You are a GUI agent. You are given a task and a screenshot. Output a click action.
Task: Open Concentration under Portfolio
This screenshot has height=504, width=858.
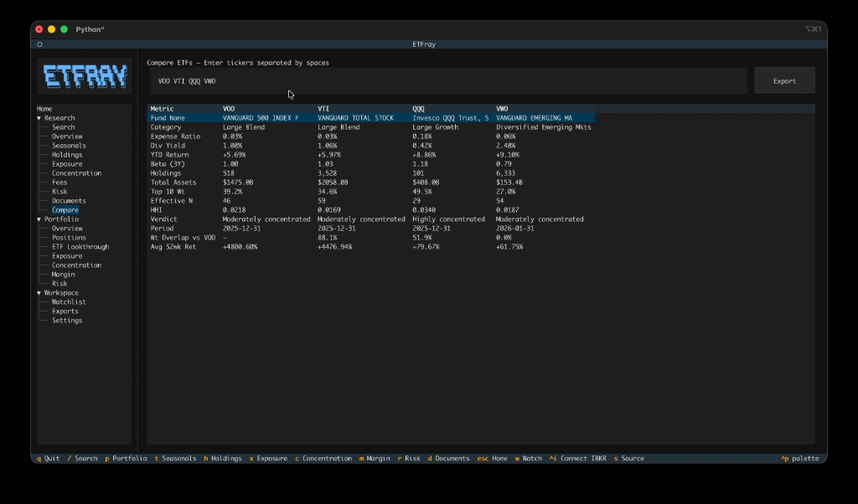point(76,265)
